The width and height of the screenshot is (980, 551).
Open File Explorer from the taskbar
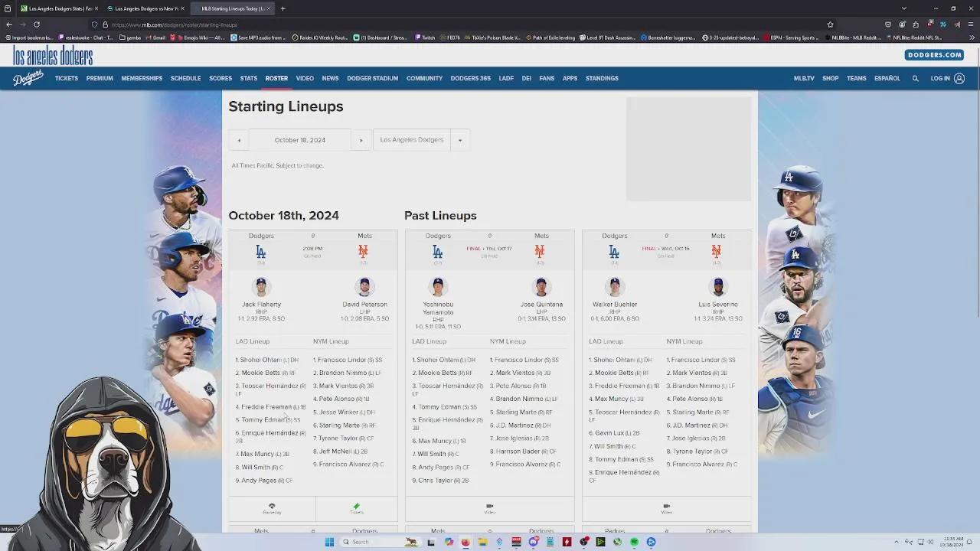pyautogui.click(x=482, y=542)
